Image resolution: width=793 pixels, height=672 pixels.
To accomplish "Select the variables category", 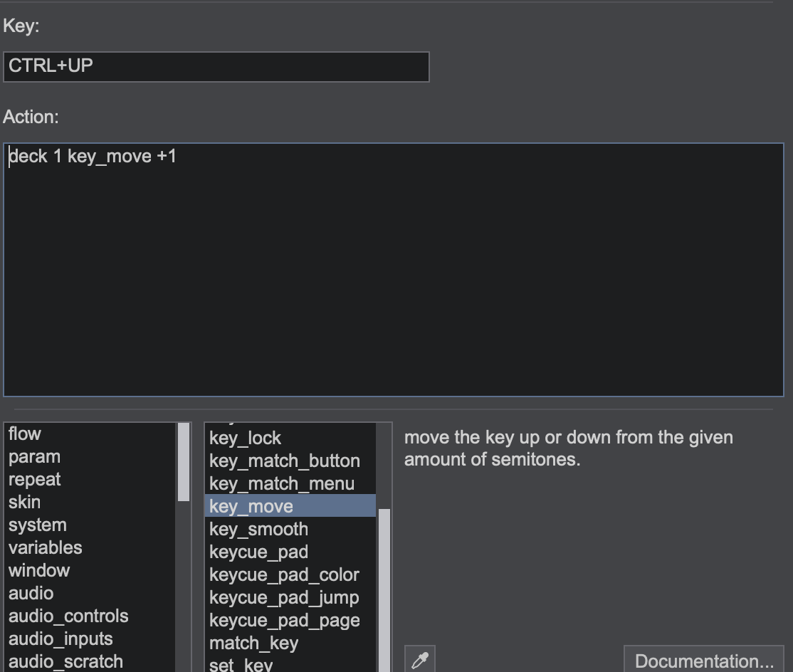I will coord(45,547).
